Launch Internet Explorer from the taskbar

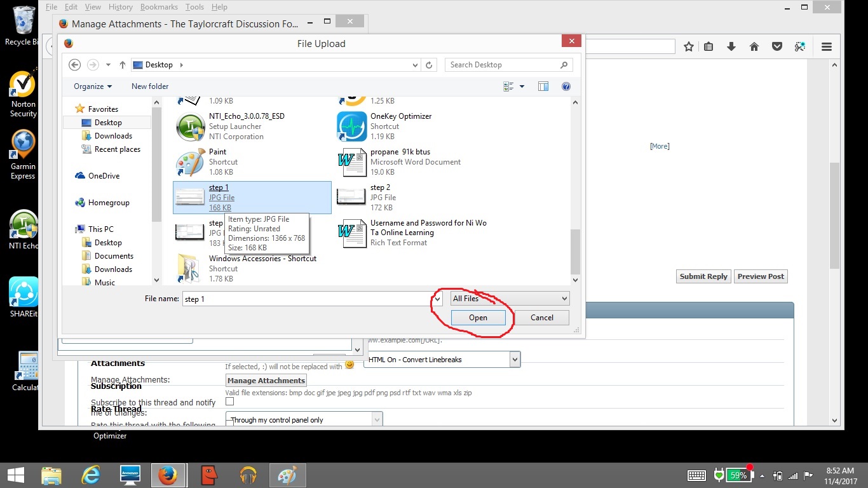pyautogui.click(x=91, y=475)
